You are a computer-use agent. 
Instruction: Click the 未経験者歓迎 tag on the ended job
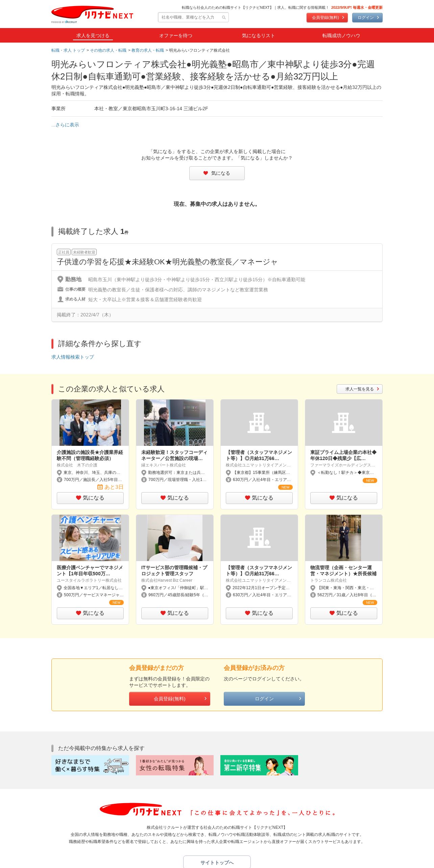84,252
